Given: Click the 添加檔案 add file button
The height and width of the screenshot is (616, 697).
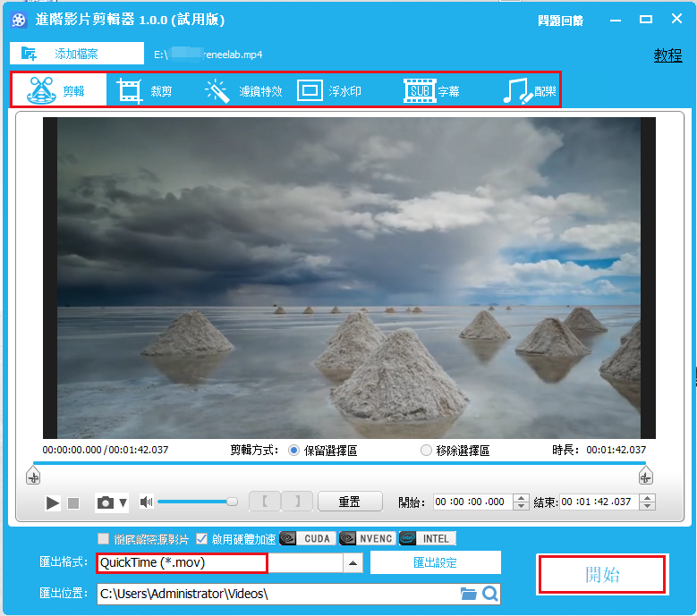Looking at the screenshot, I should pyautogui.click(x=77, y=54).
